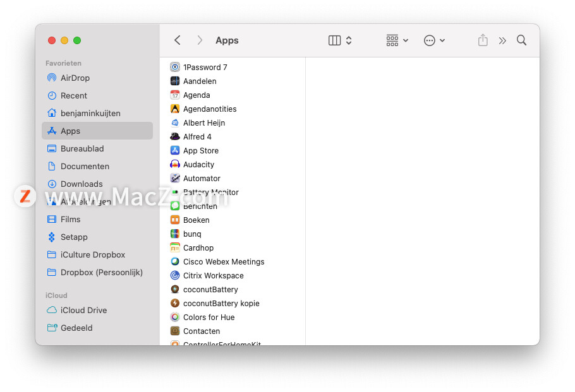Select the Automator app icon
The width and height of the screenshot is (575, 392).
click(175, 179)
